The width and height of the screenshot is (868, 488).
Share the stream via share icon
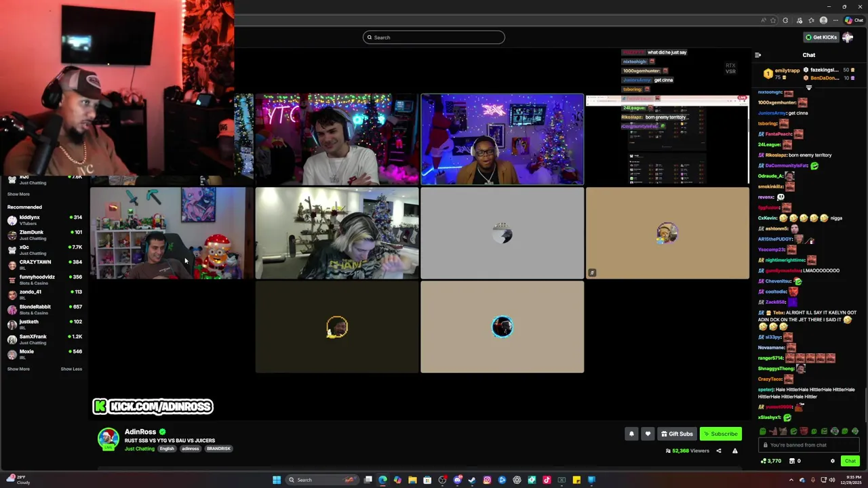[719, 451]
